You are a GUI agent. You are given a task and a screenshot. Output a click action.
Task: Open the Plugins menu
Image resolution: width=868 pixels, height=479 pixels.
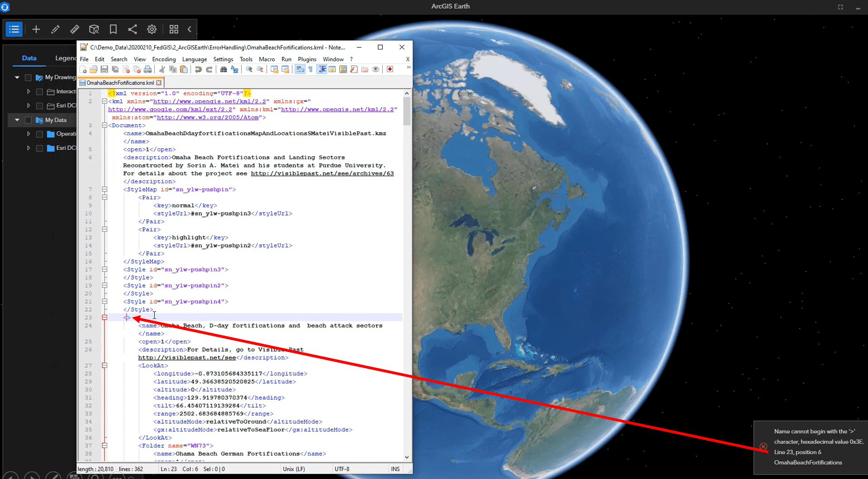pos(307,59)
